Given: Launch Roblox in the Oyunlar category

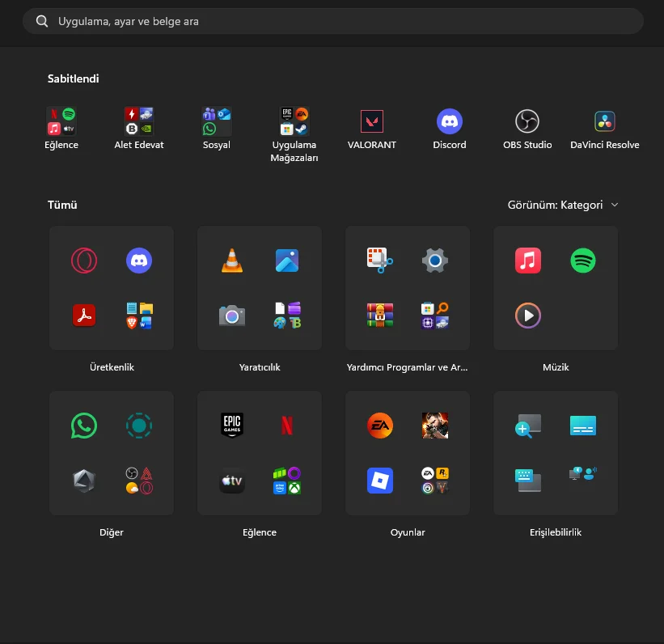Looking at the screenshot, I should tap(380, 481).
